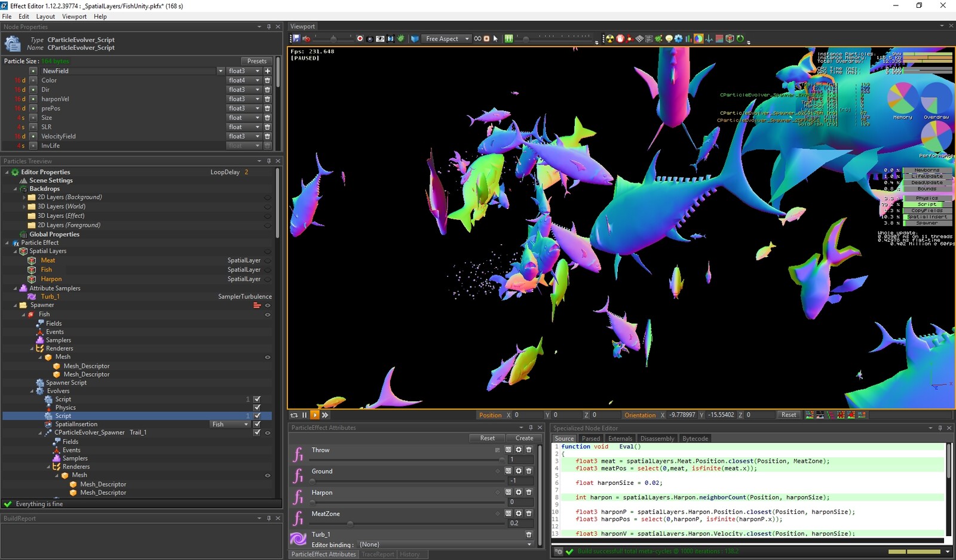This screenshot has height=560, width=956.
Task: Toggle the lightbulb lighting icon
Action: (x=669, y=38)
